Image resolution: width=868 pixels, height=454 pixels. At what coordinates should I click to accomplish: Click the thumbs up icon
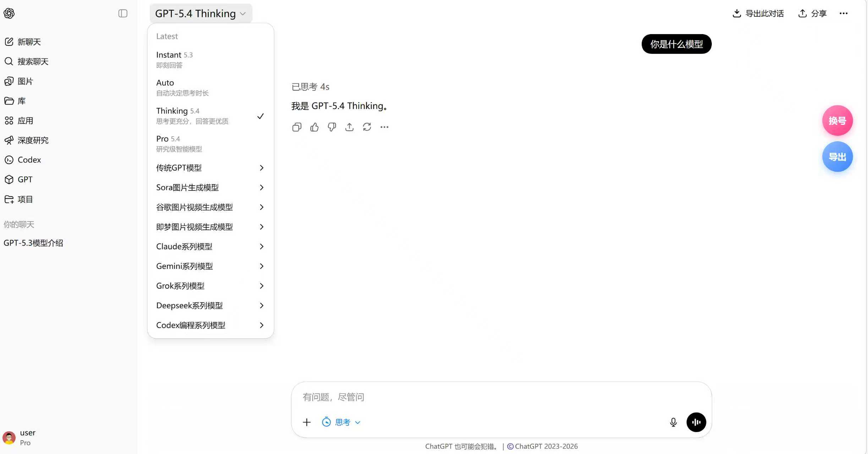click(x=314, y=127)
